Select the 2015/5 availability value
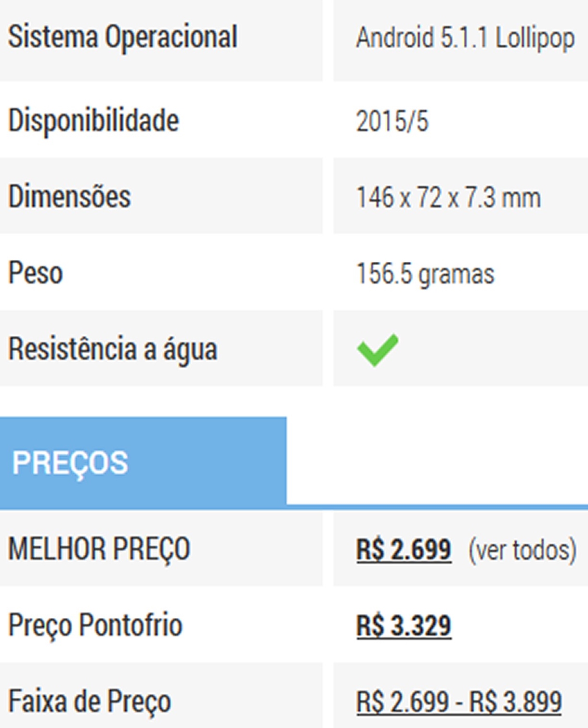588x728 pixels. tap(392, 121)
